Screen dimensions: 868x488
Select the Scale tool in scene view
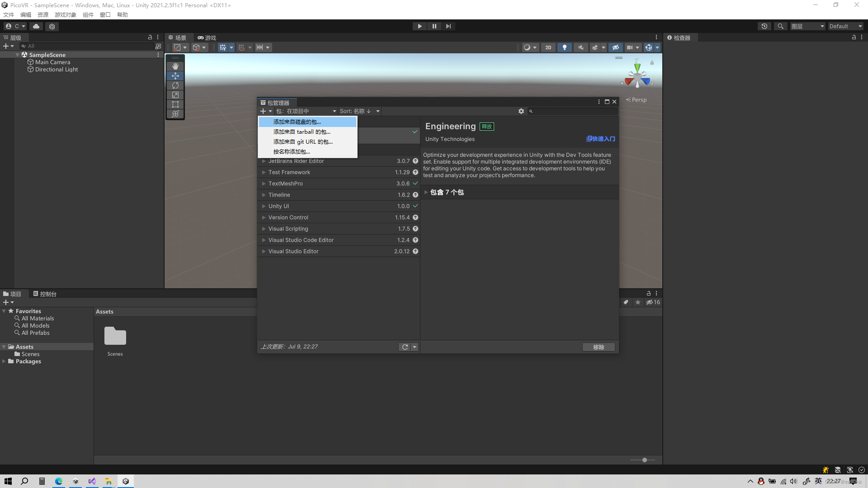[x=175, y=95]
